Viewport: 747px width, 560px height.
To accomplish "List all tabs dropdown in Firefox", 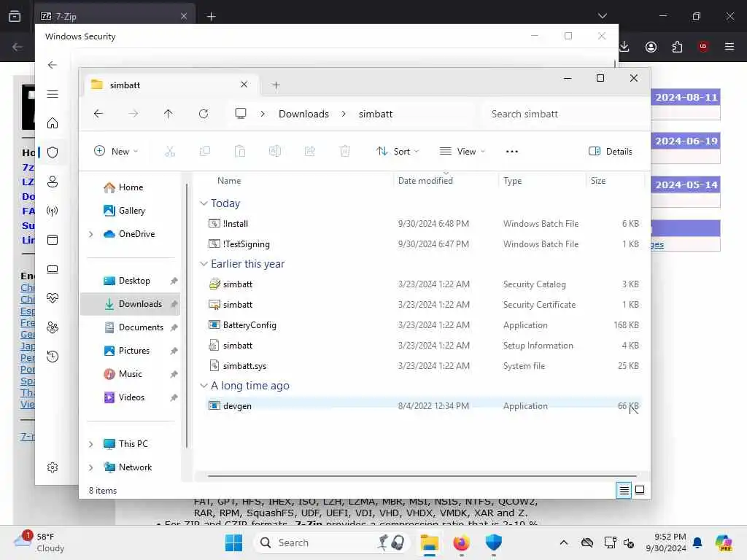I will [602, 16].
